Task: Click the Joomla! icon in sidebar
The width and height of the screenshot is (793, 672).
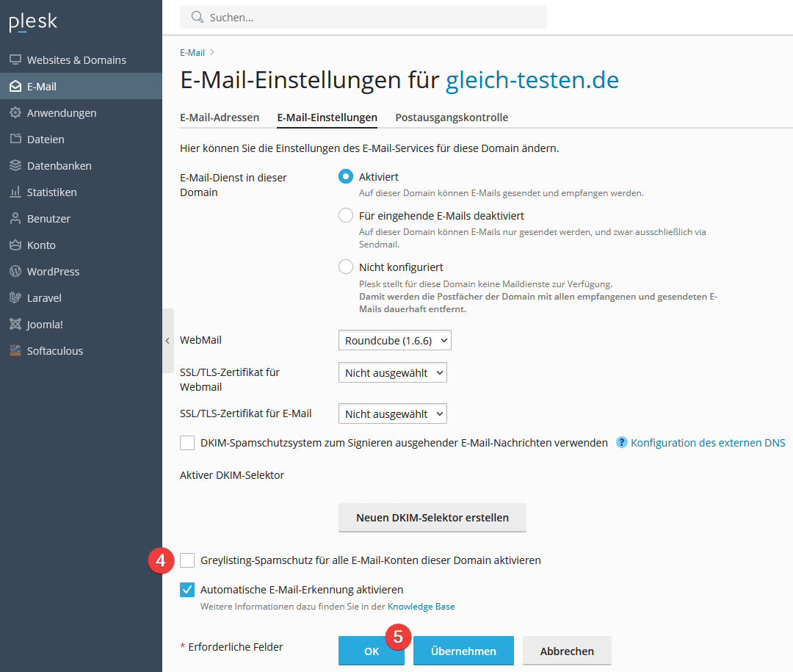Action: click(15, 325)
